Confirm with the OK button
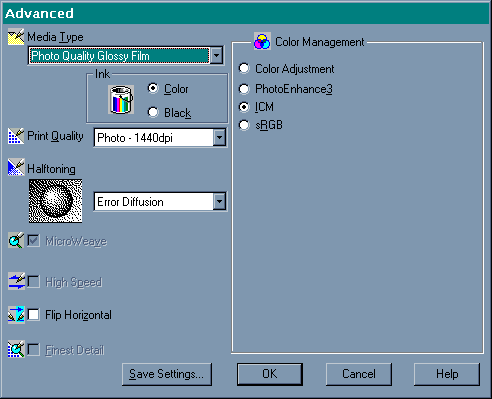 tap(270, 374)
